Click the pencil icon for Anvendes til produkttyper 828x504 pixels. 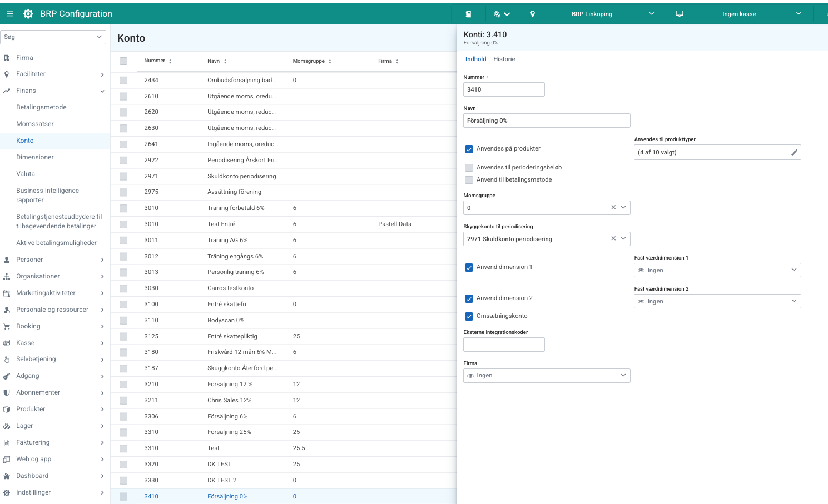794,153
